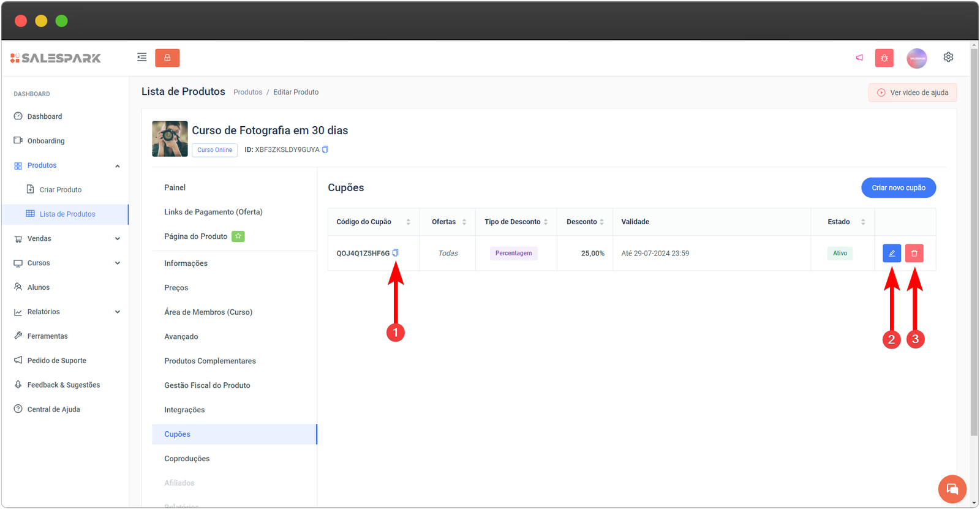980x509 pixels.
Task: Click the orange lock button in header
Action: [167, 58]
